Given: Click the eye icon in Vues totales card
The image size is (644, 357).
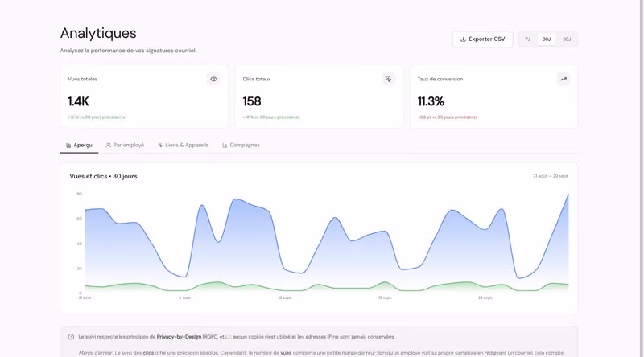Looking at the screenshot, I should click(213, 79).
